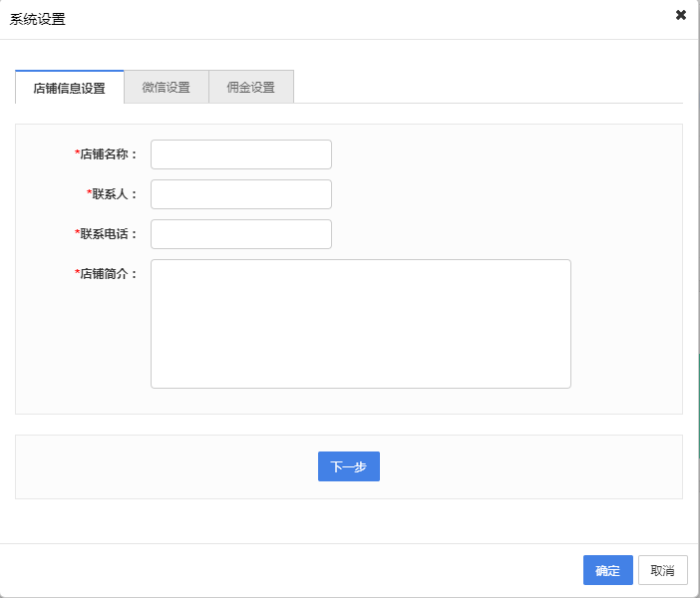Cancel the dialog using 取消
Viewport: 700px width, 598px height.
662,571
